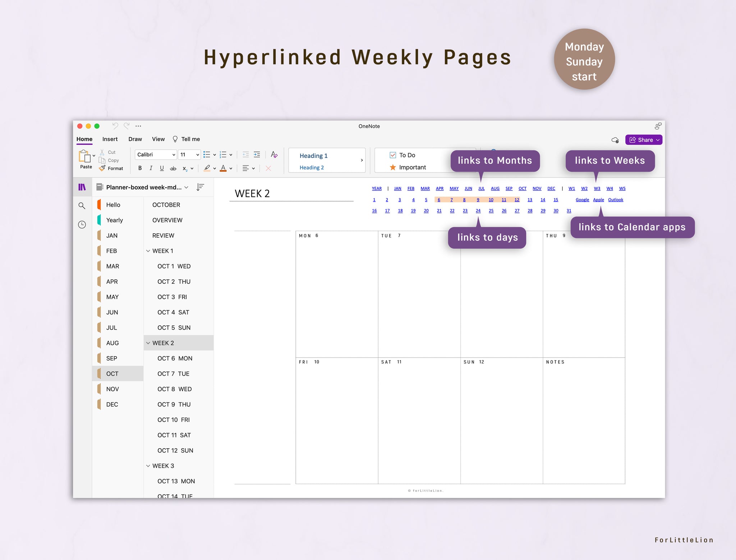Click the Format painter icon
The image size is (736, 560).
pos(102,168)
